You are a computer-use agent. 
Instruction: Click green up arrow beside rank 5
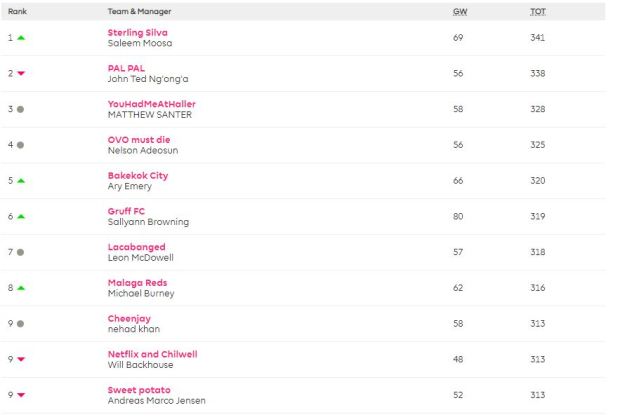click(x=21, y=181)
